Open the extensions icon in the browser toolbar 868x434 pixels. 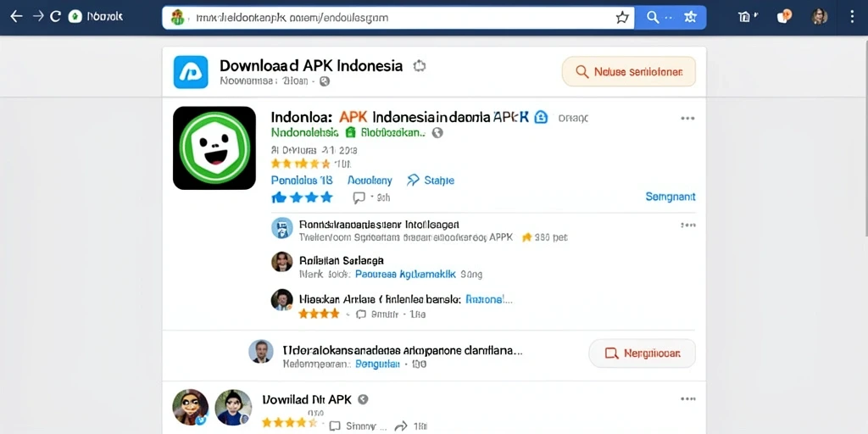point(744,17)
